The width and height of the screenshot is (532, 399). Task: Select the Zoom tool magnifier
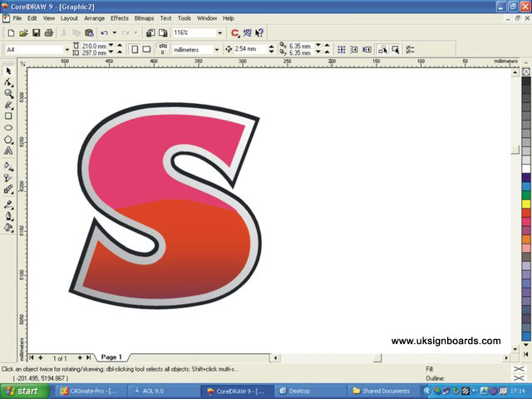8,94
